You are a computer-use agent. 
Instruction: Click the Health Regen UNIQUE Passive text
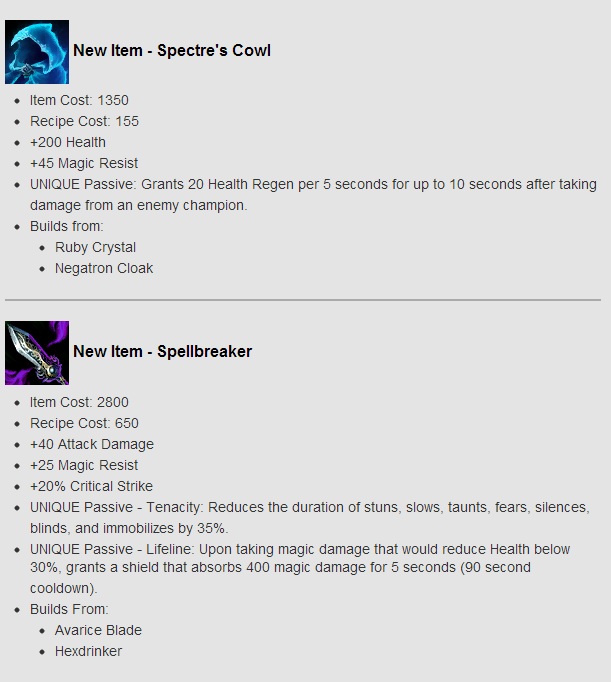[313, 194]
